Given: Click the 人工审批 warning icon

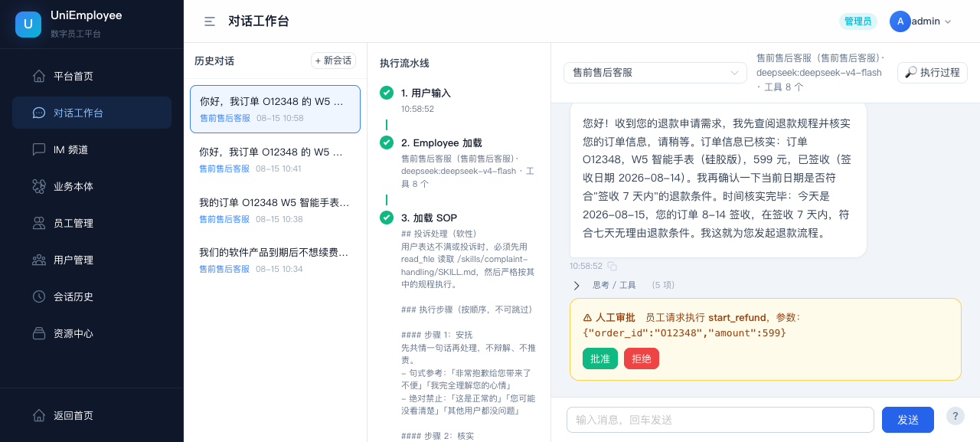Looking at the screenshot, I should (587, 317).
